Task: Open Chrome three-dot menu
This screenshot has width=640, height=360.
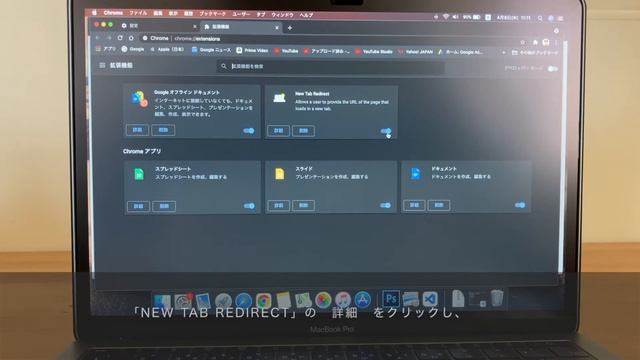Action: pyautogui.click(x=556, y=42)
